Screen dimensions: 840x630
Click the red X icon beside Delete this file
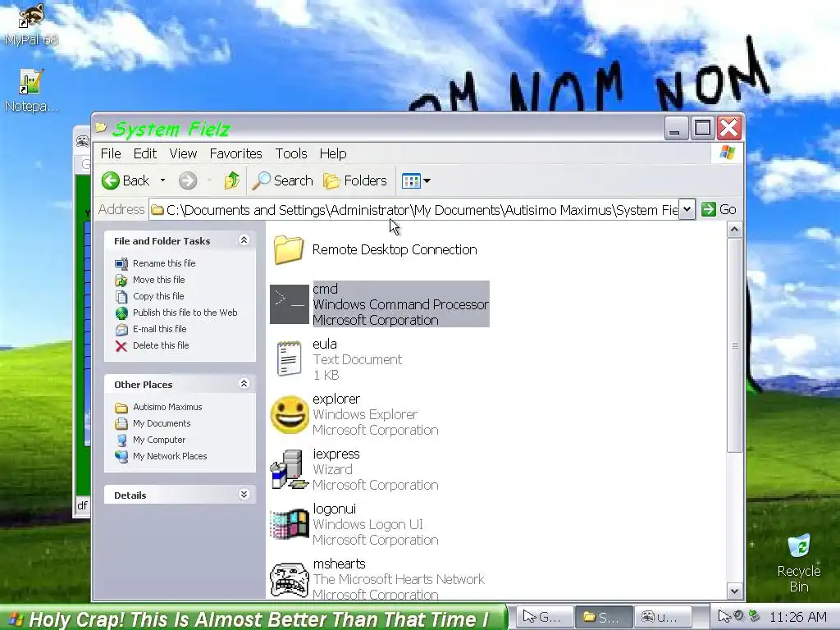coord(121,346)
